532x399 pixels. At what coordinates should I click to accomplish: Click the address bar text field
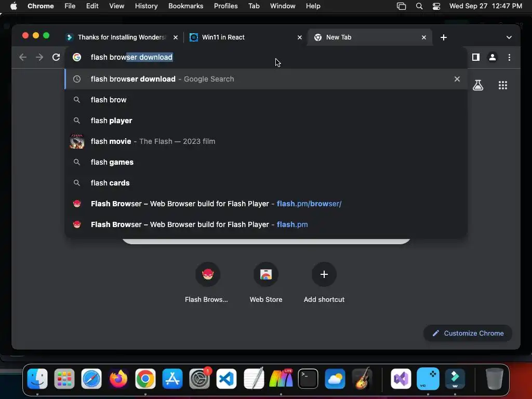click(x=265, y=57)
